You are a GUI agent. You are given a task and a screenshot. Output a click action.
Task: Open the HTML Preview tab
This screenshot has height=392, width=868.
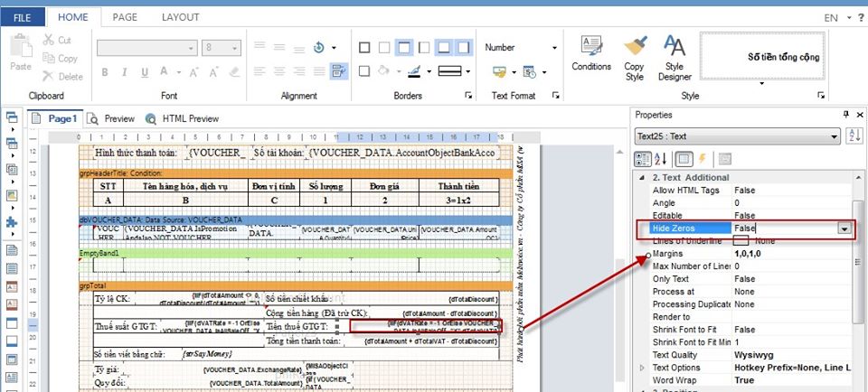pyautogui.click(x=182, y=118)
